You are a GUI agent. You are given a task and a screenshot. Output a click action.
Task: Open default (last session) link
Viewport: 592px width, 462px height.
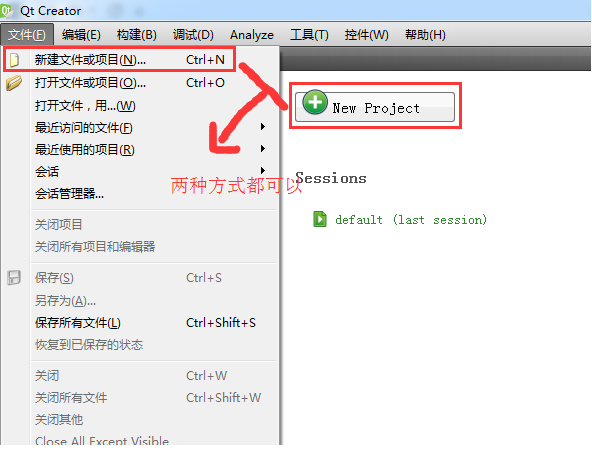(411, 220)
